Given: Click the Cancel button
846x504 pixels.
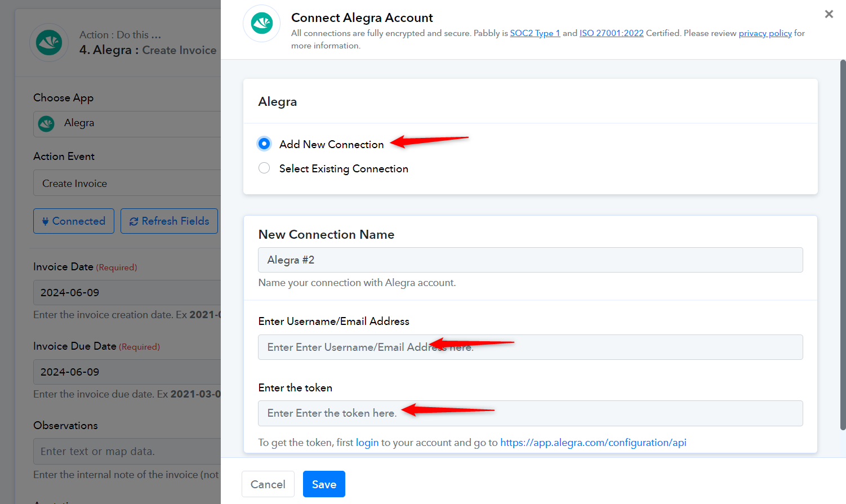Looking at the screenshot, I should coord(268,484).
